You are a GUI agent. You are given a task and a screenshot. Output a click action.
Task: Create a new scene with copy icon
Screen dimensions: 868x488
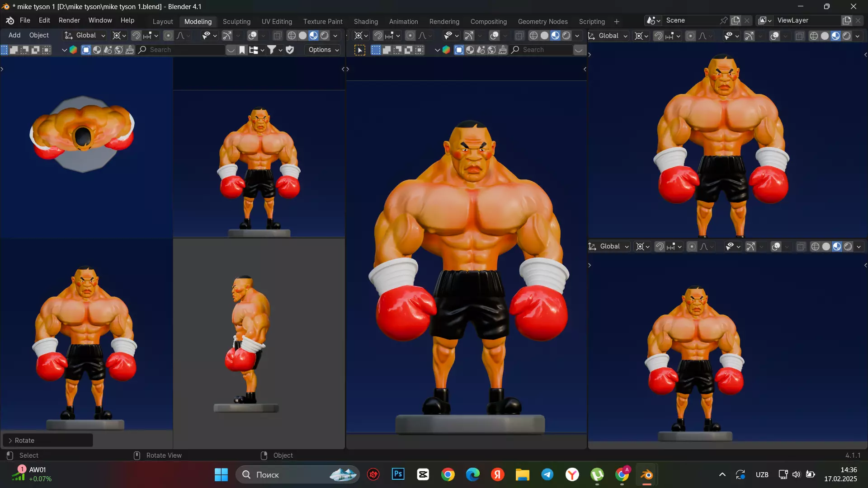coord(736,20)
